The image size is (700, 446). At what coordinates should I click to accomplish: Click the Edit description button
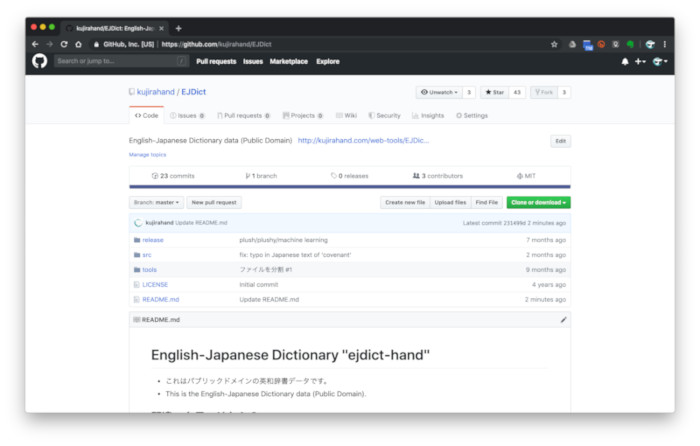tap(560, 141)
